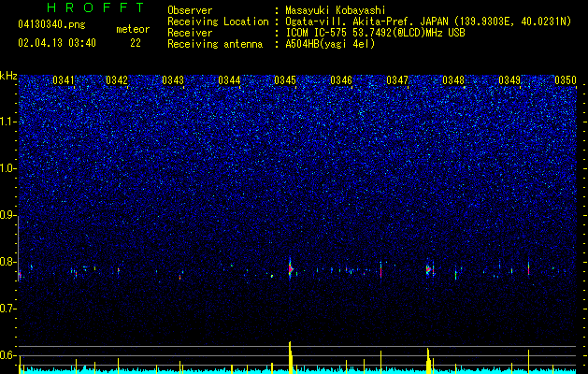588x374 pixels.
Task: Click the 0.6 kHz axis label
Action: click(x=8, y=355)
